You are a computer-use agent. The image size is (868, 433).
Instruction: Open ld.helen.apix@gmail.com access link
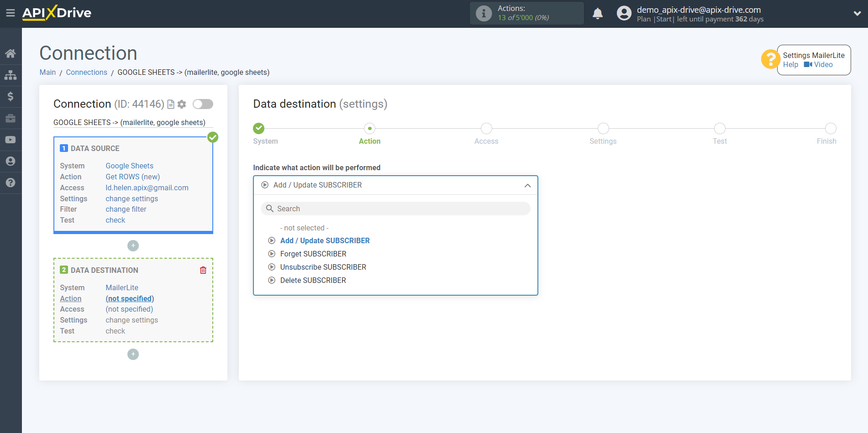point(147,188)
